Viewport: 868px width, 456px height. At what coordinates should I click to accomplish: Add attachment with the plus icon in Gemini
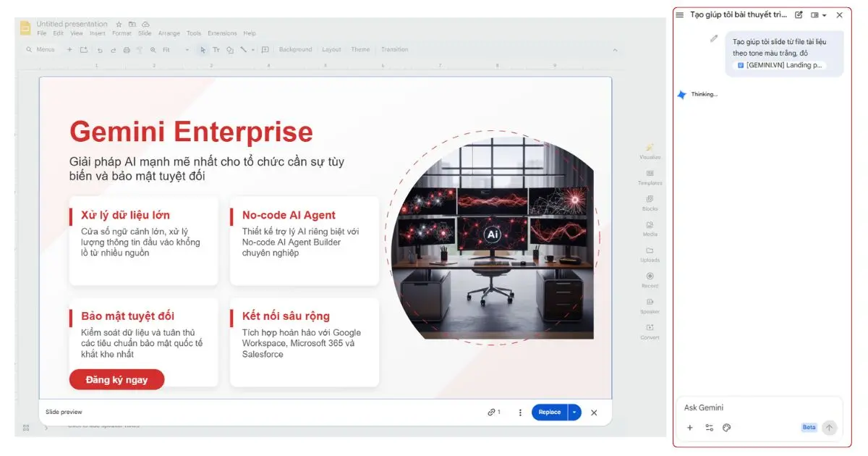(x=689, y=428)
